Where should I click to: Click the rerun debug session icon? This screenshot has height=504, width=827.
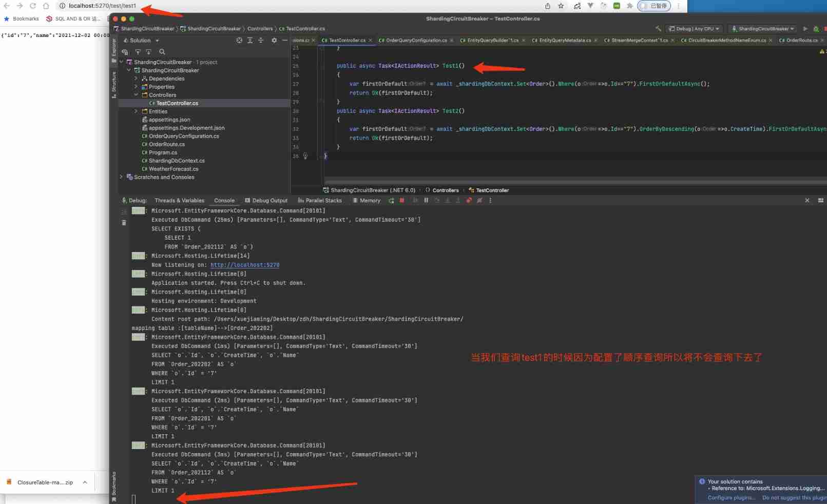391,201
